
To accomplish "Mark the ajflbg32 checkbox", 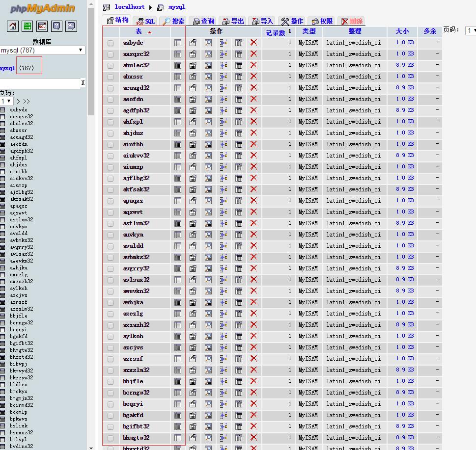I will click(111, 178).
